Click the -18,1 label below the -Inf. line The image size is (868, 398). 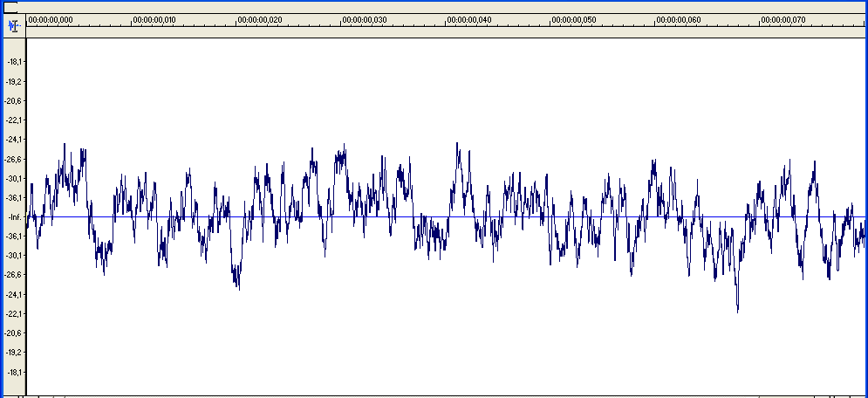[x=15, y=372]
